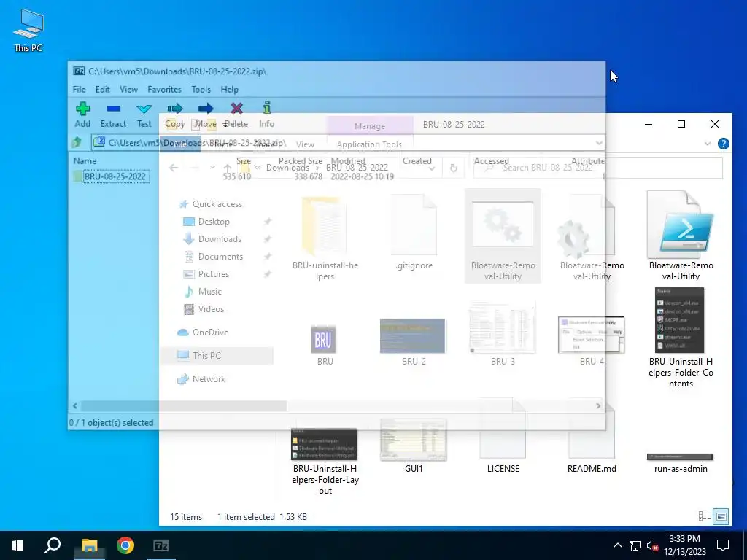This screenshot has height=560, width=747.
Task: Open Pictures in Explorer navigation pane
Action: click(x=214, y=274)
